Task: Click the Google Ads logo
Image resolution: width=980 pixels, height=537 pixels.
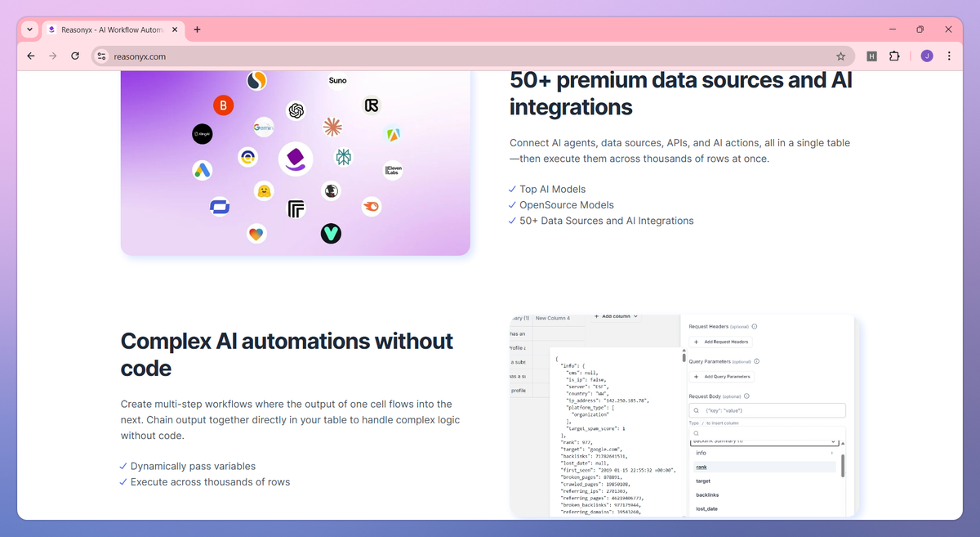Action: [203, 170]
